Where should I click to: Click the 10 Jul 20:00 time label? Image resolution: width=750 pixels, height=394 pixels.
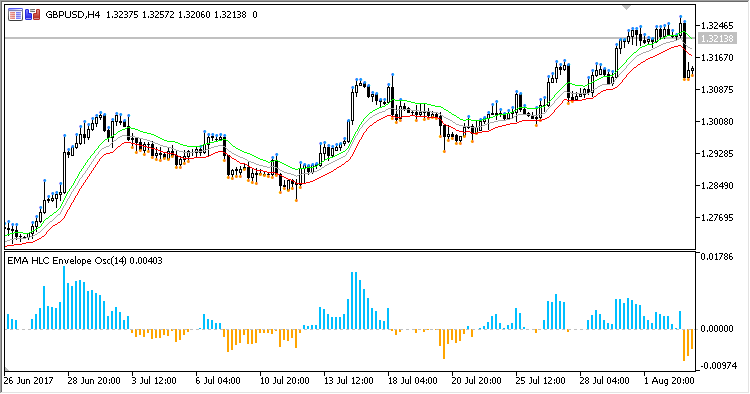[x=285, y=381]
